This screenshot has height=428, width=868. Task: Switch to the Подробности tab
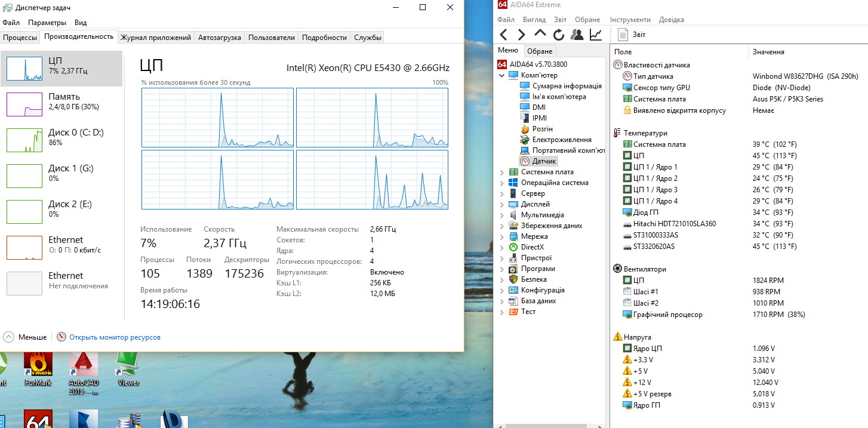[x=324, y=37]
